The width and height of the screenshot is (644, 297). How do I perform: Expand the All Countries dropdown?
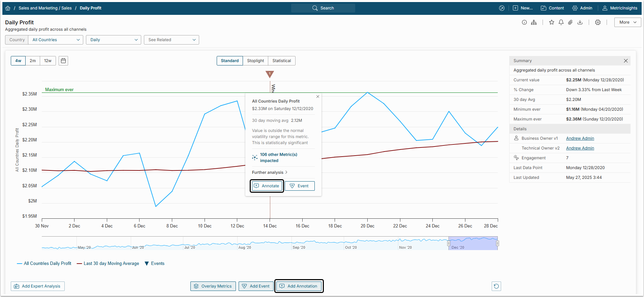56,40
